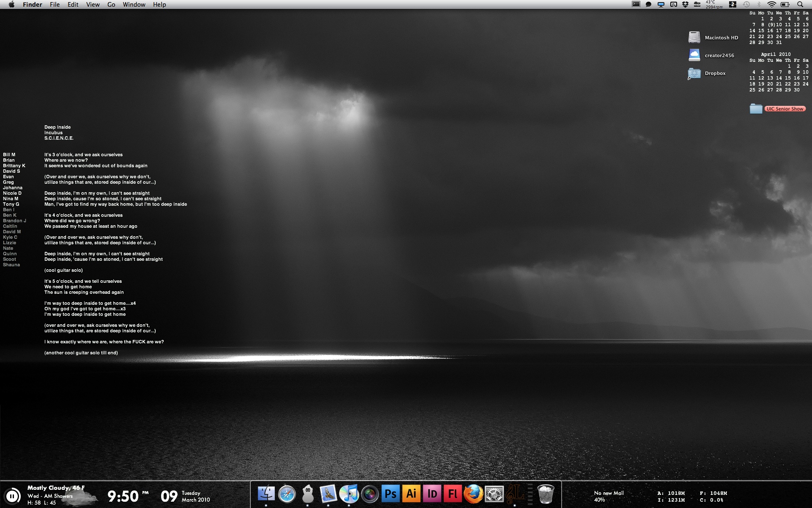The image size is (812, 508).
Task: Launch iTunes from the Dock
Action: click(x=349, y=494)
